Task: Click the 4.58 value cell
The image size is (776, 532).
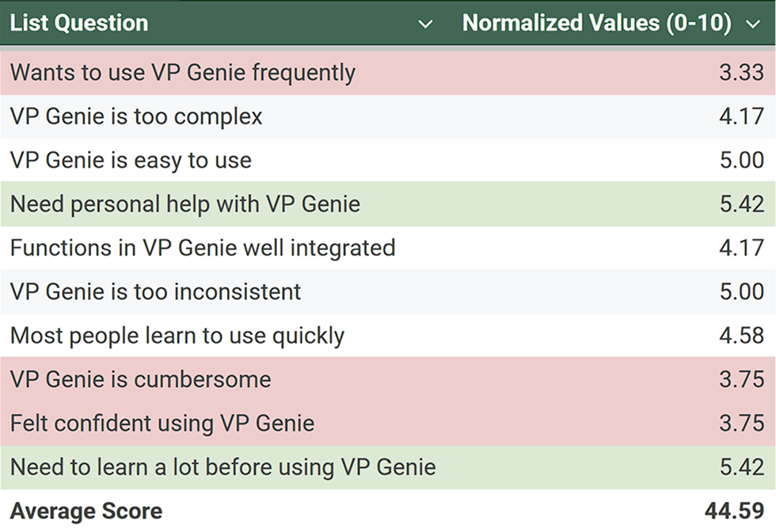Action: 742,336
